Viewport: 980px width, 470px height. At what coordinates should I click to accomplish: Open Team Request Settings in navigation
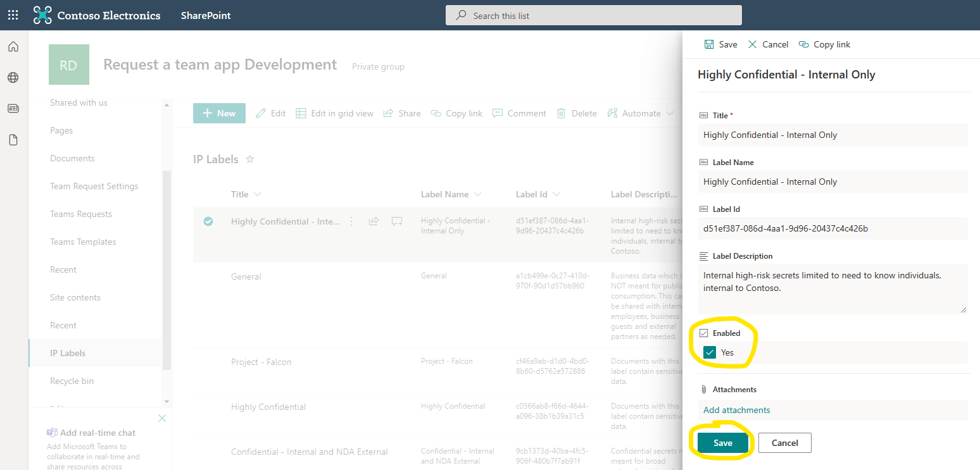coord(94,186)
